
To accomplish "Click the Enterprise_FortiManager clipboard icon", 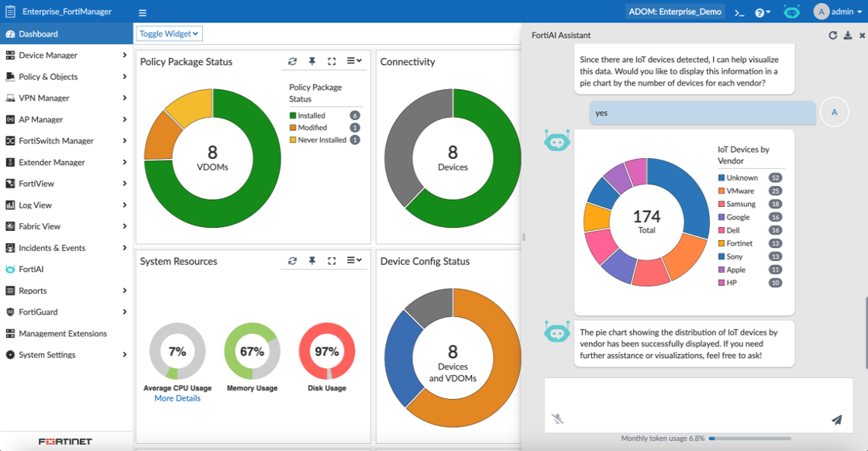I will pos(10,12).
